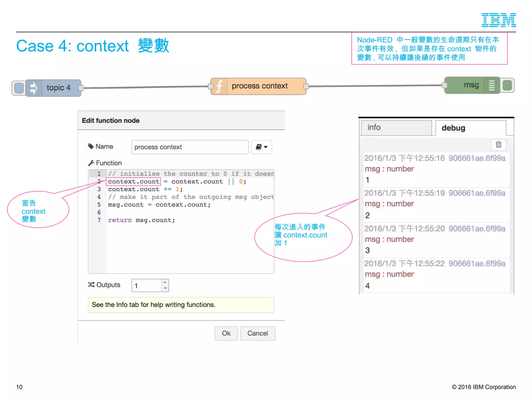Click the inject button on topic 4 node
This screenshot has width=532, height=399.
(19, 88)
